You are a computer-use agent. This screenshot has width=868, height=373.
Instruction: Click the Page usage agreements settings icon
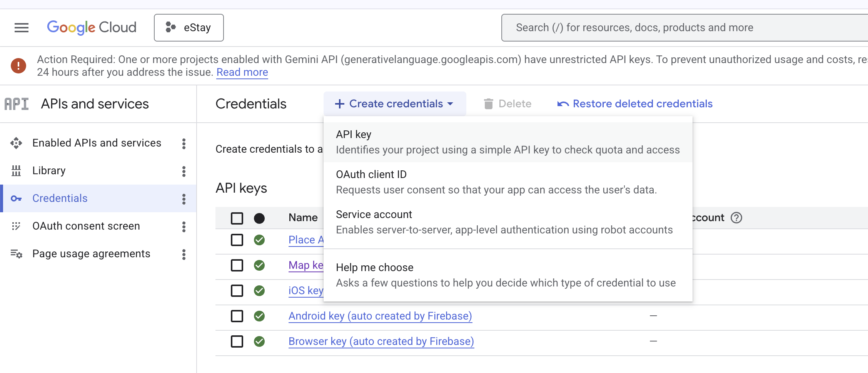coord(16,254)
